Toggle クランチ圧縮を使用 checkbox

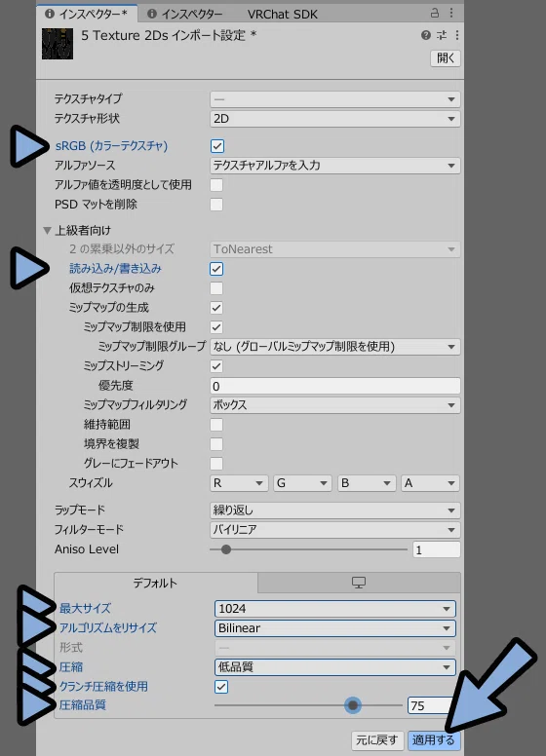221,687
